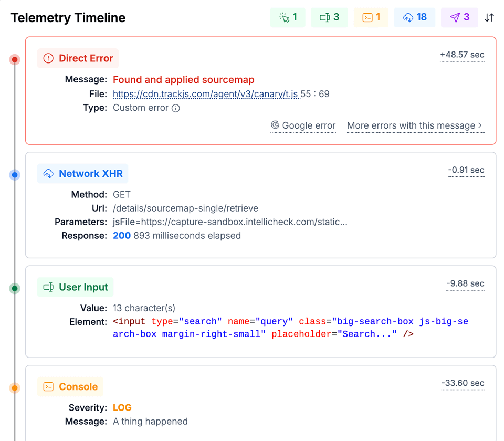Click the -9.88 sec timestamp
The height and width of the screenshot is (441, 504).
465,283
